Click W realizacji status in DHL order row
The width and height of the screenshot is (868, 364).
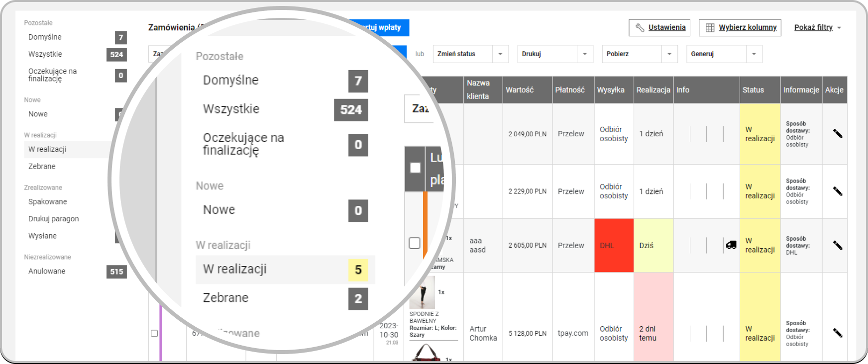tap(760, 245)
